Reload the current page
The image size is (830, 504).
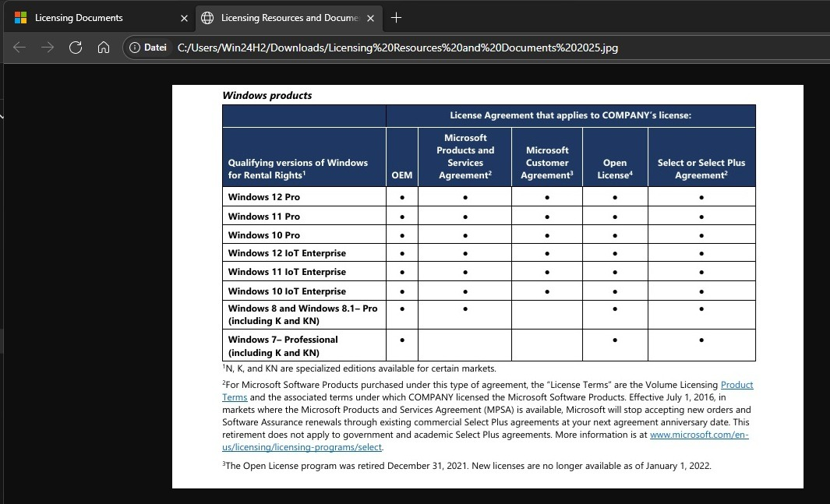pos(76,48)
